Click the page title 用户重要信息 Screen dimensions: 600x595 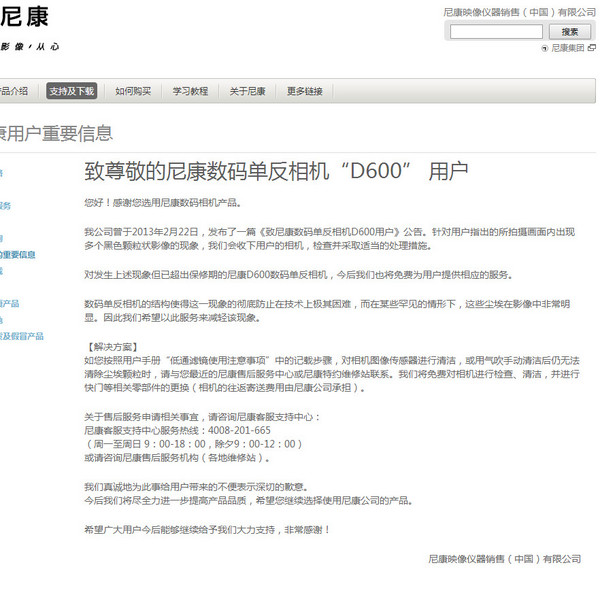[56, 133]
